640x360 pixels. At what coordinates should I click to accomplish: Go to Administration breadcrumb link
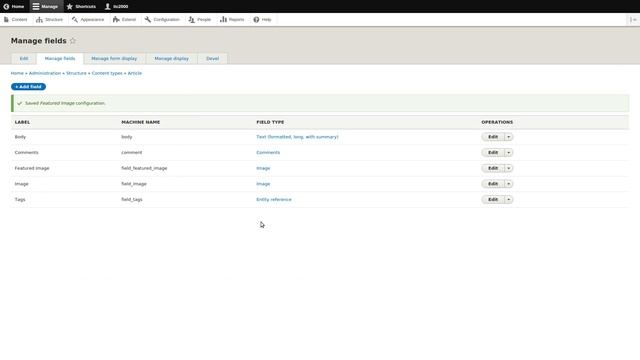(x=45, y=73)
